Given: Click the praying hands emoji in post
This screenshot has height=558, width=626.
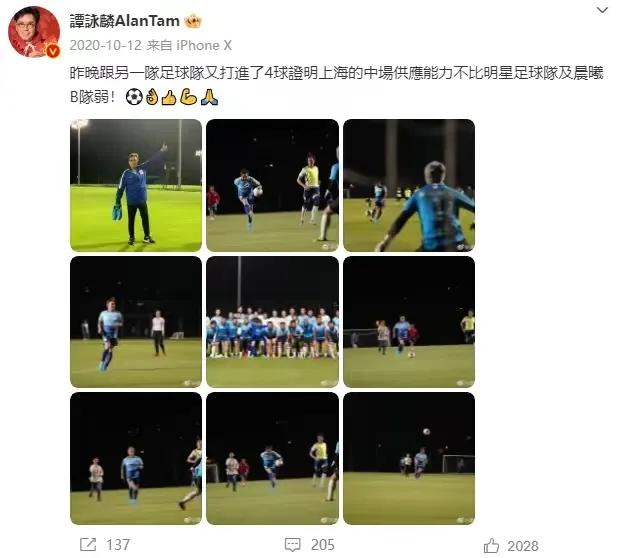Looking at the screenshot, I should click(x=210, y=97).
